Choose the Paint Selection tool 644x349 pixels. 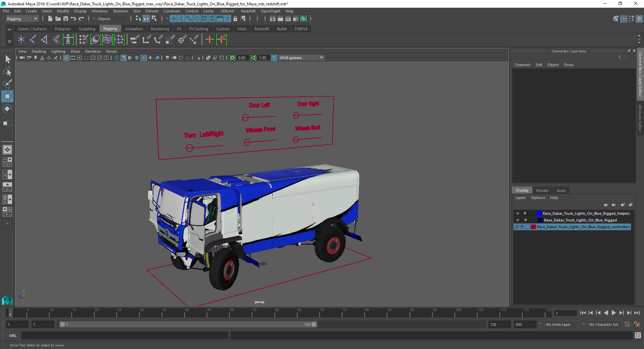[x=7, y=84]
